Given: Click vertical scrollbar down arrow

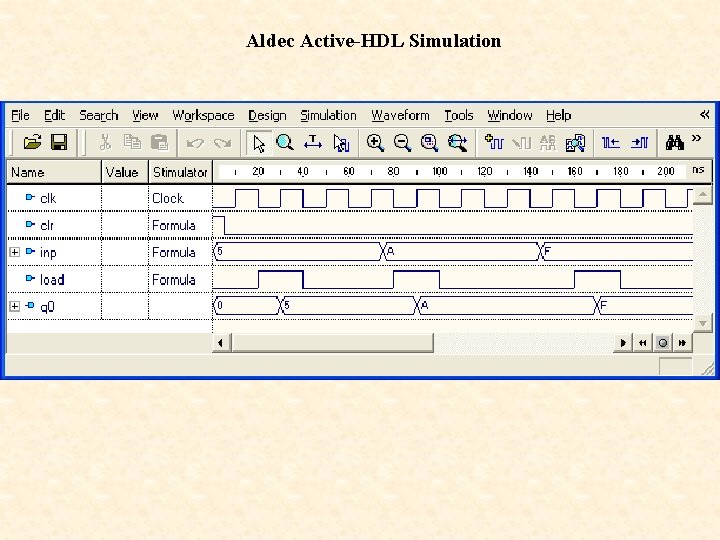Looking at the screenshot, I should (x=703, y=323).
